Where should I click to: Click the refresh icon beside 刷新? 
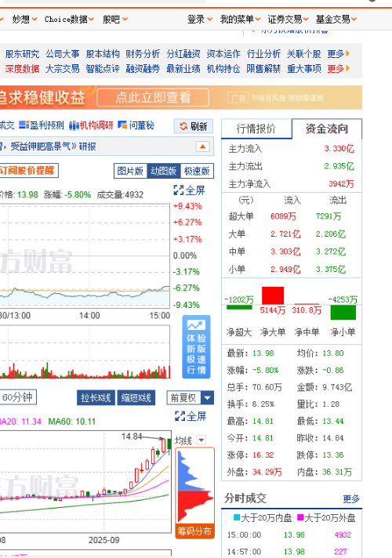pyautogui.click(x=183, y=126)
